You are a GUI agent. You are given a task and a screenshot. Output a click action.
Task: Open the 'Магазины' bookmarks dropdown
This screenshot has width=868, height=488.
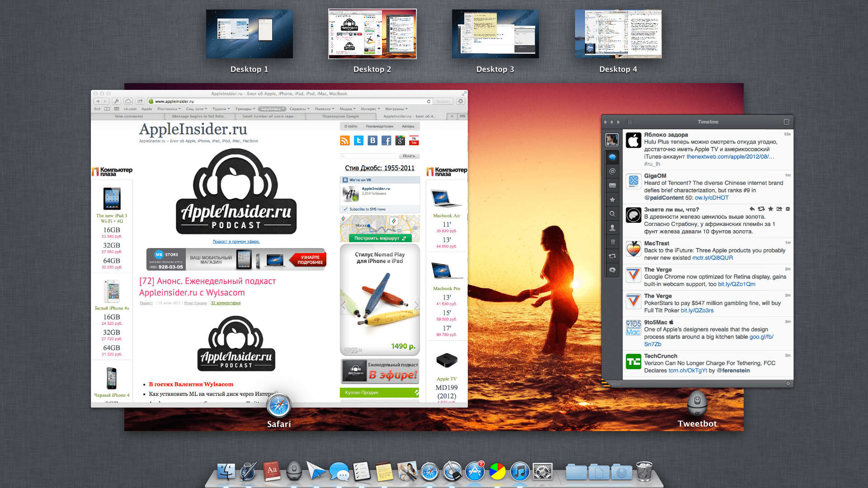pyautogui.click(x=396, y=109)
